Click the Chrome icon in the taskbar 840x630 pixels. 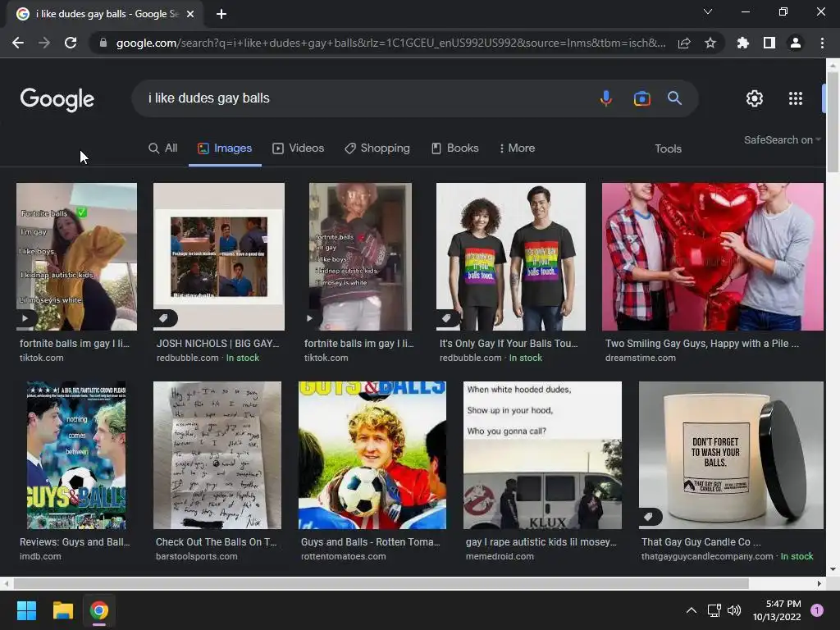click(x=99, y=610)
